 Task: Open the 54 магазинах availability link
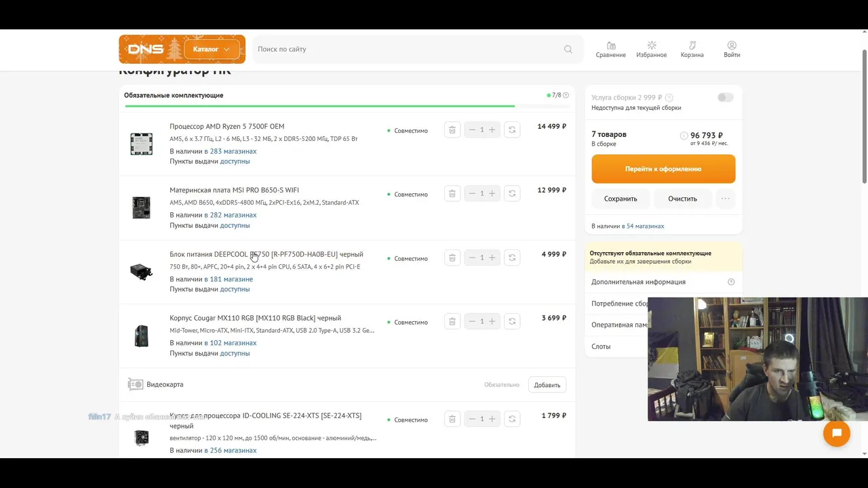[644, 226]
